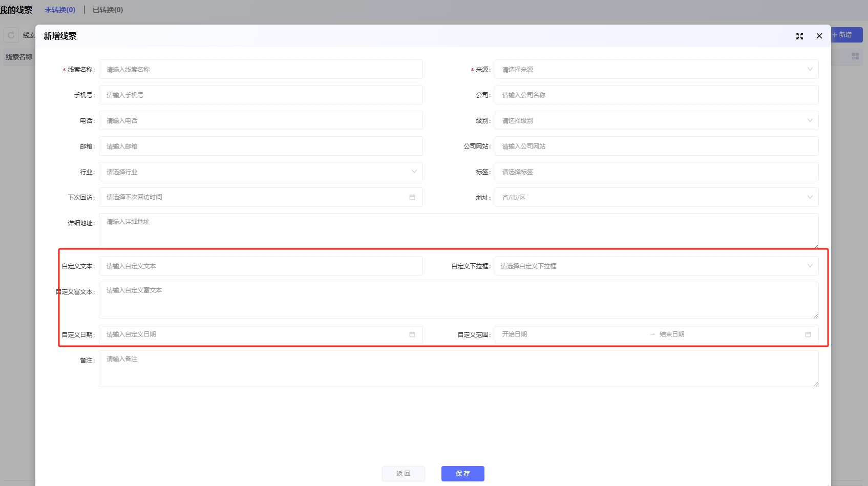
Task: Click the calendar icon in 自定义范围 field
Action: (x=808, y=334)
